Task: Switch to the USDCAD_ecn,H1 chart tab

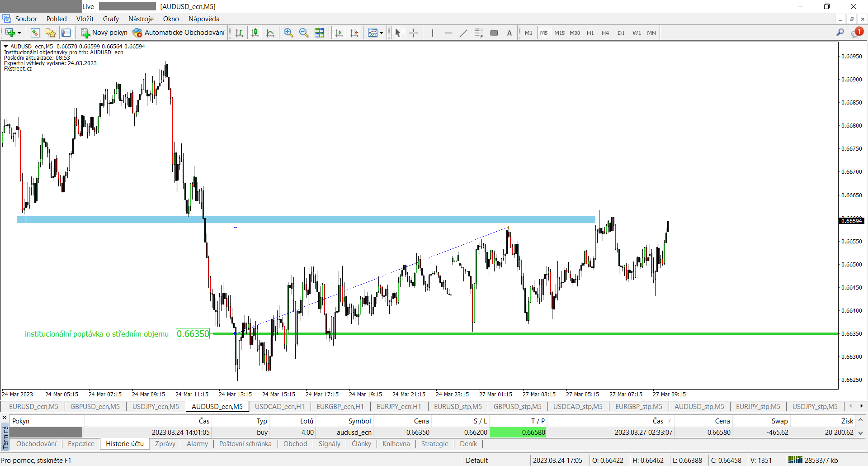Action: click(279, 406)
